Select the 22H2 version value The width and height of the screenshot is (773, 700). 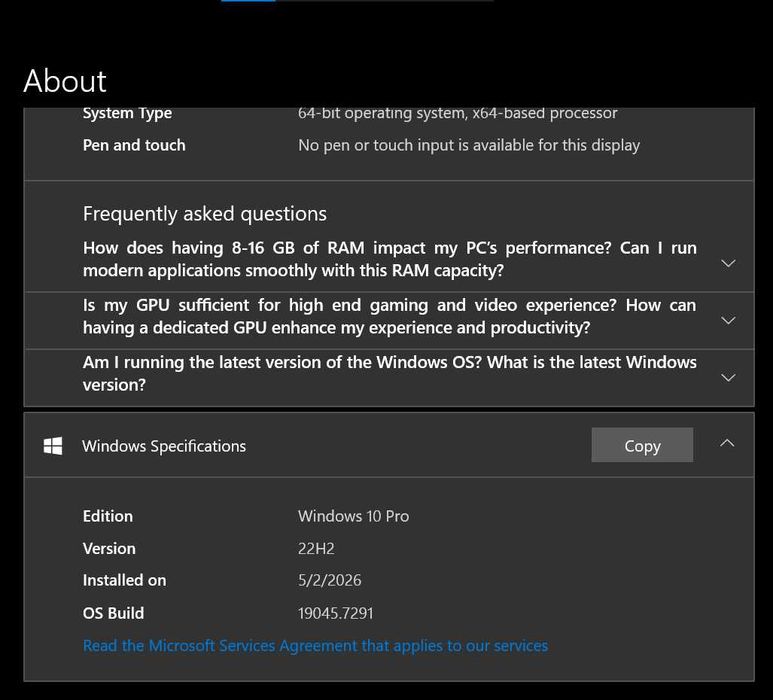click(316, 548)
